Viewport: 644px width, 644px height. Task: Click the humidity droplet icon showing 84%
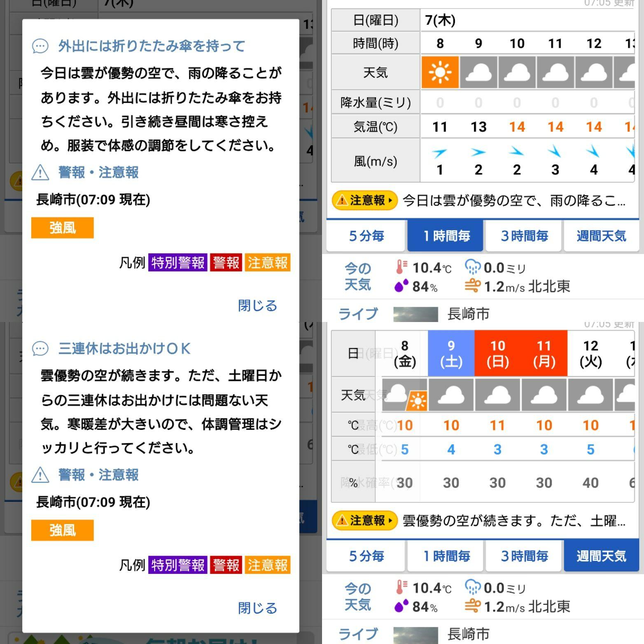tap(401, 285)
